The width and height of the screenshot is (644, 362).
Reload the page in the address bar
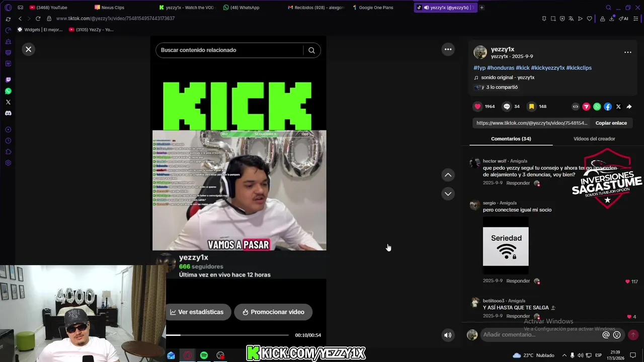[38, 19]
